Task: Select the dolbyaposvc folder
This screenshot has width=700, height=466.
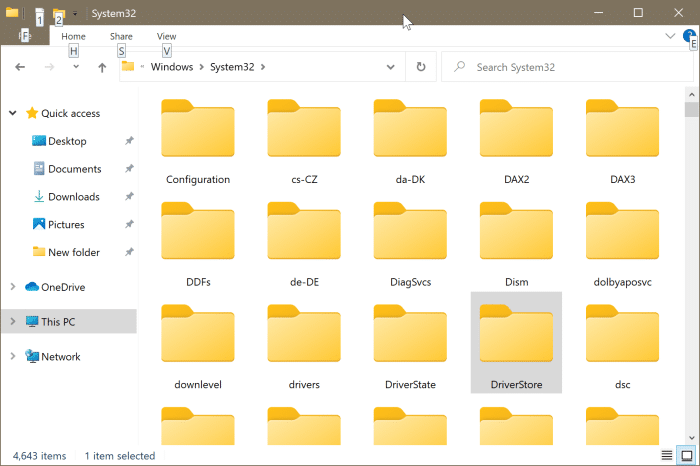Action: point(622,245)
